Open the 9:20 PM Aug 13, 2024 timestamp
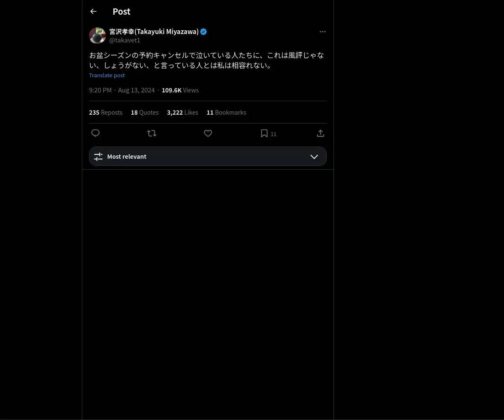 coord(122,90)
